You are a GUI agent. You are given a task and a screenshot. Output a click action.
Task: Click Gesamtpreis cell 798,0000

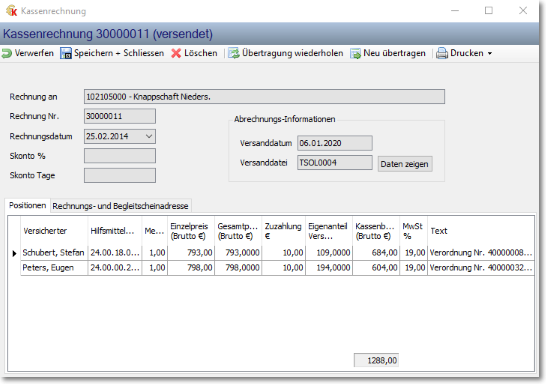(x=238, y=268)
